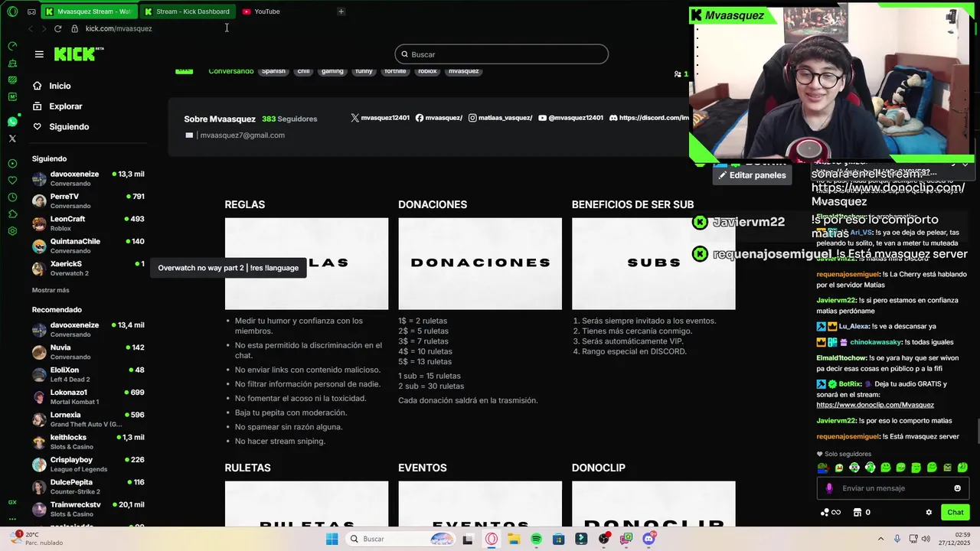Open Siguiendo in Kick sidebar
Screen dimensions: 980x551
69,126
